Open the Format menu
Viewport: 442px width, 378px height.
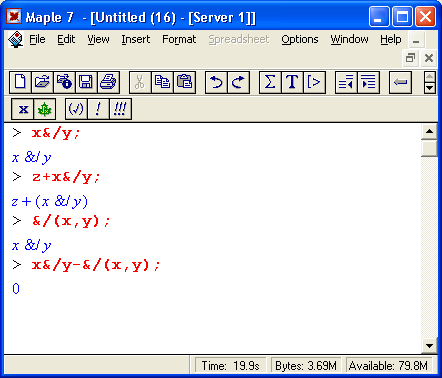179,39
